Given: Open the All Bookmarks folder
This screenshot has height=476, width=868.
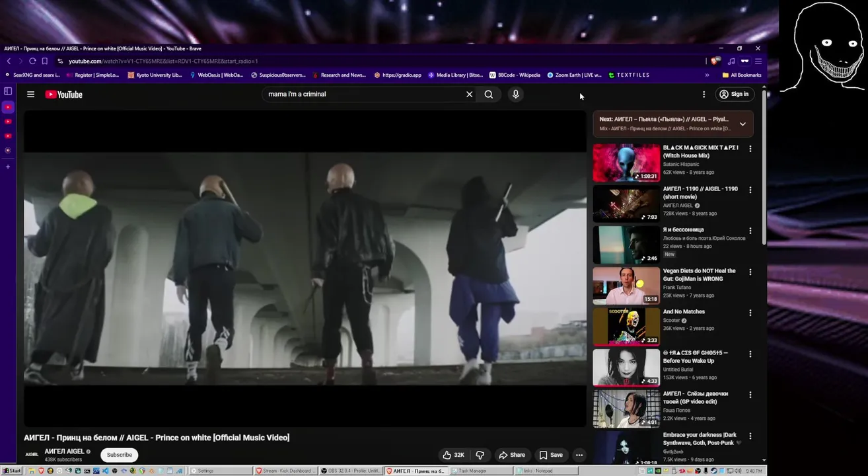Looking at the screenshot, I should coord(742,75).
